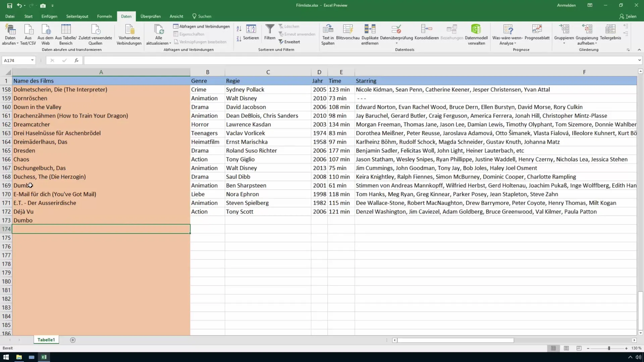The width and height of the screenshot is (644, 362).
Task: Click the Alle aktualisieren icon
Action: [x=159, y=29]
